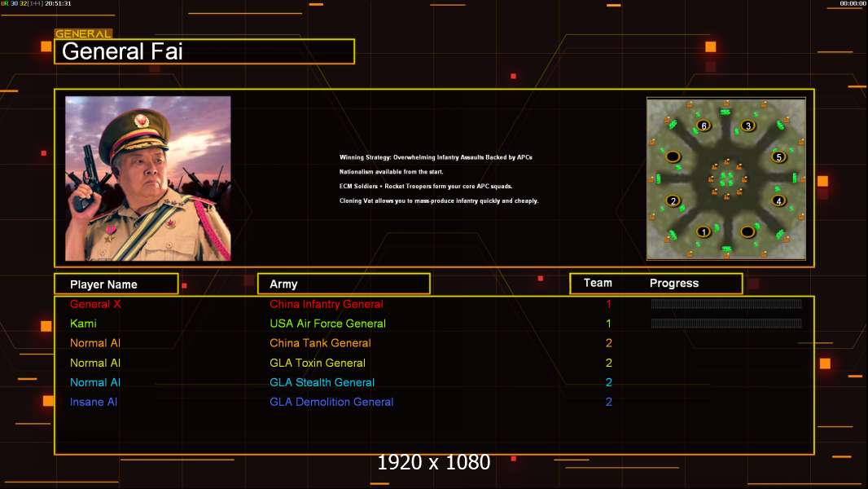Click start position marker 5 on the map
868x489 pixels.
click(x=779, y=156)
